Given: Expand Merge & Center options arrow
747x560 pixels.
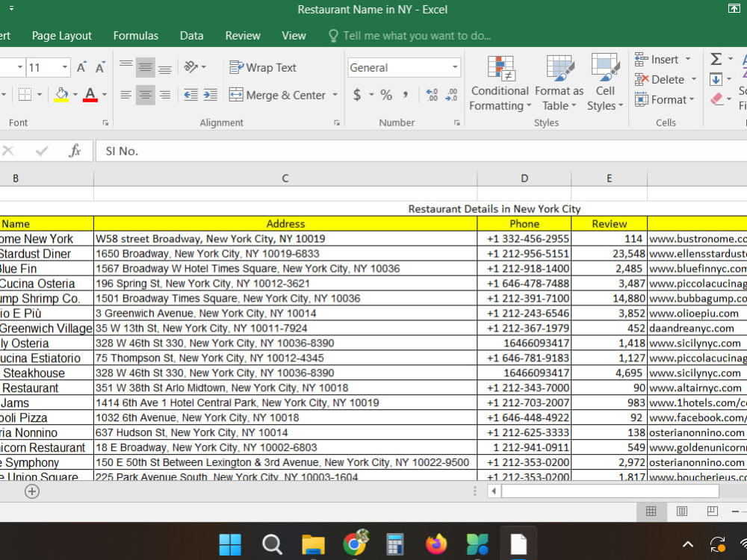Looking at the screenshot, I should click(x=335, y=95).
